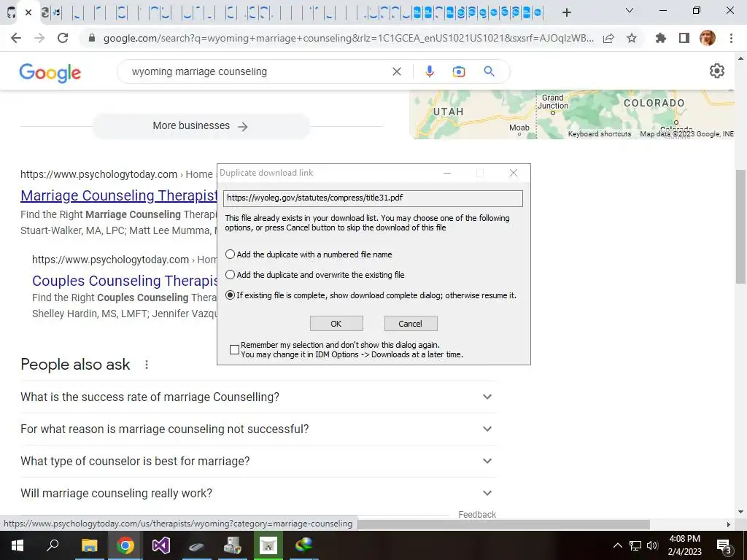The height and width of the screenshot is (560, 747).
Task: Select show download complete dialog option
Action: 230,295
